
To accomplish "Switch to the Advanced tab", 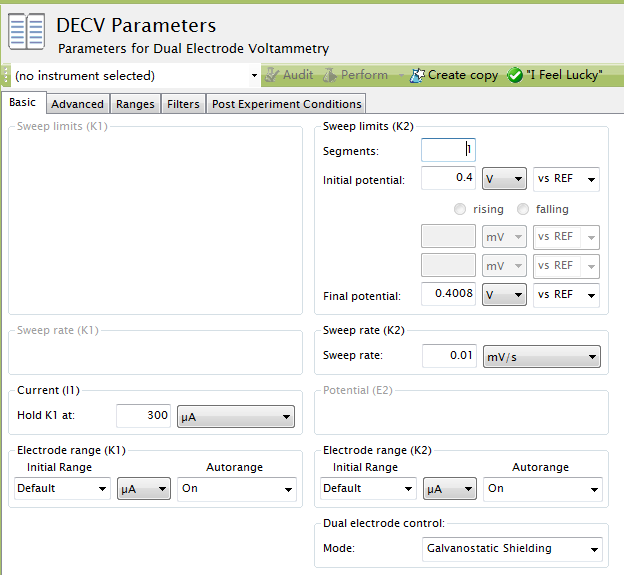I will [77, 104].
